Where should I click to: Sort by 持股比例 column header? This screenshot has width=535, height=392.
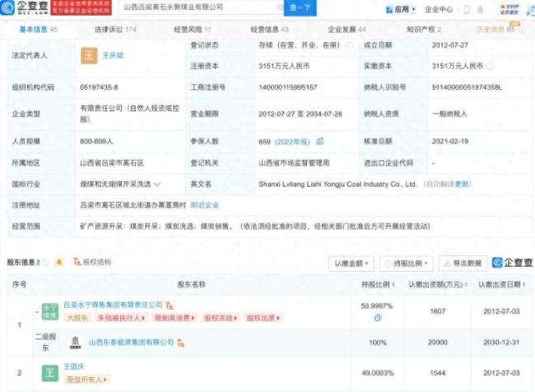378,284
